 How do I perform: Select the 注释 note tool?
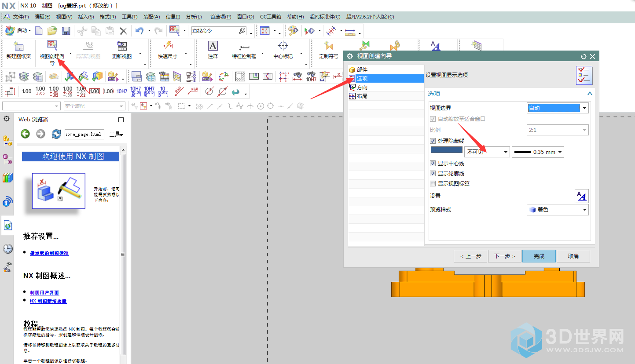click(213, 51)
